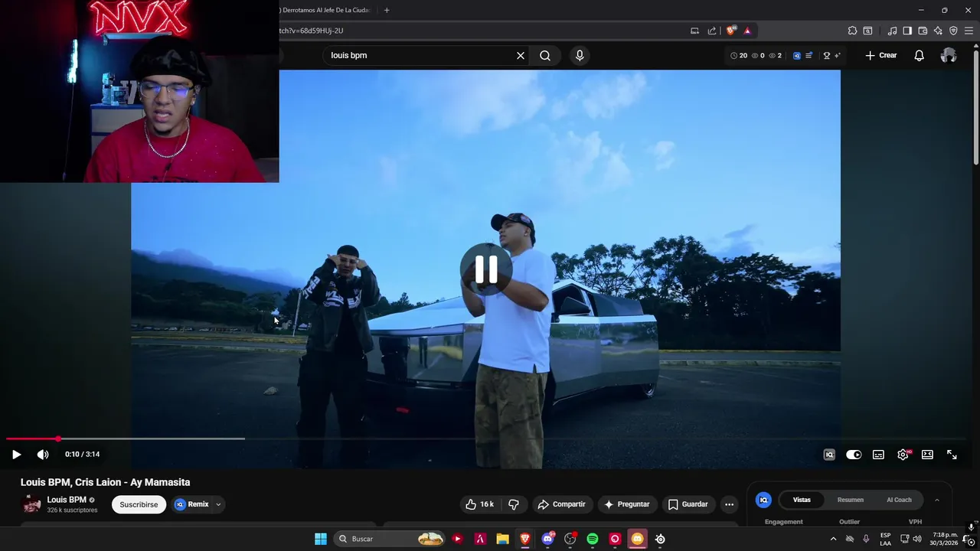Open the Compartir share dialog
The height and width of the screenshot is (551, 980).
pyautogui.click(x=561, y=504)
